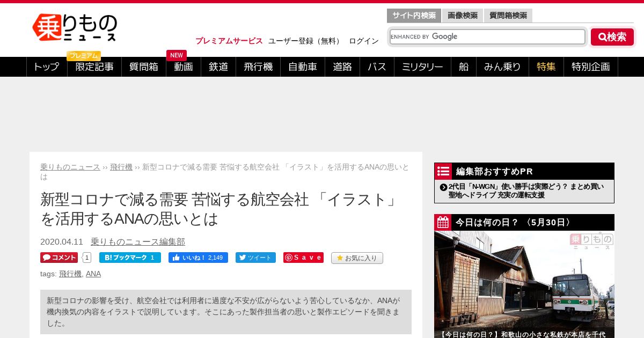Open the 動画 menu item
The width and height of the screenshot is (644, 338).
click(184, 67)
